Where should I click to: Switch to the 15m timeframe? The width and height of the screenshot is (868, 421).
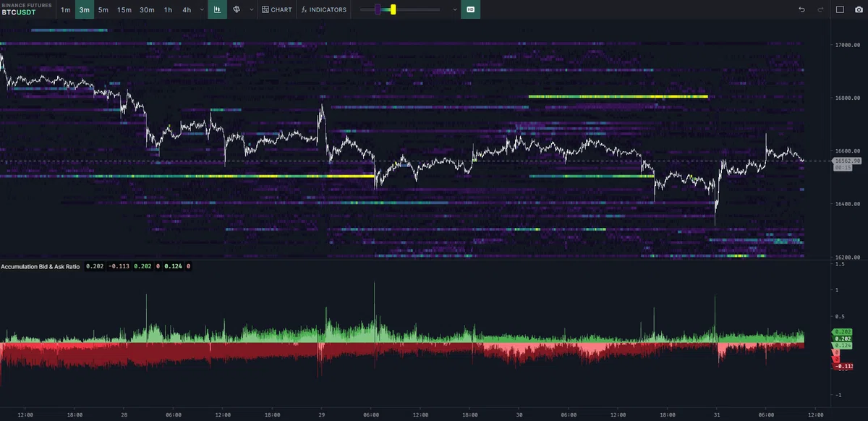point(124,9)
